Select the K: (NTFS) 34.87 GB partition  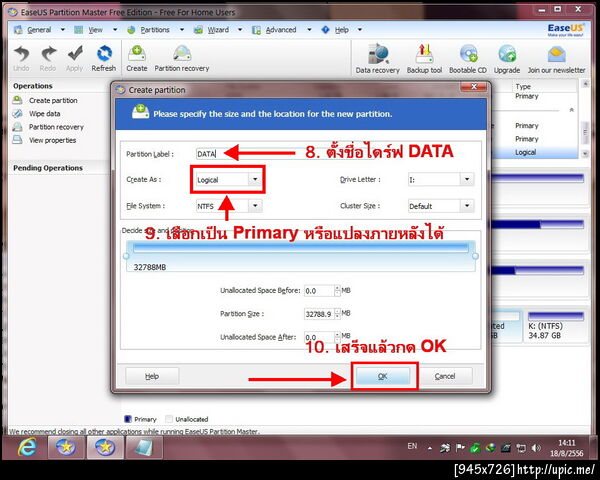pyautogui.click(x=556, y=327)
